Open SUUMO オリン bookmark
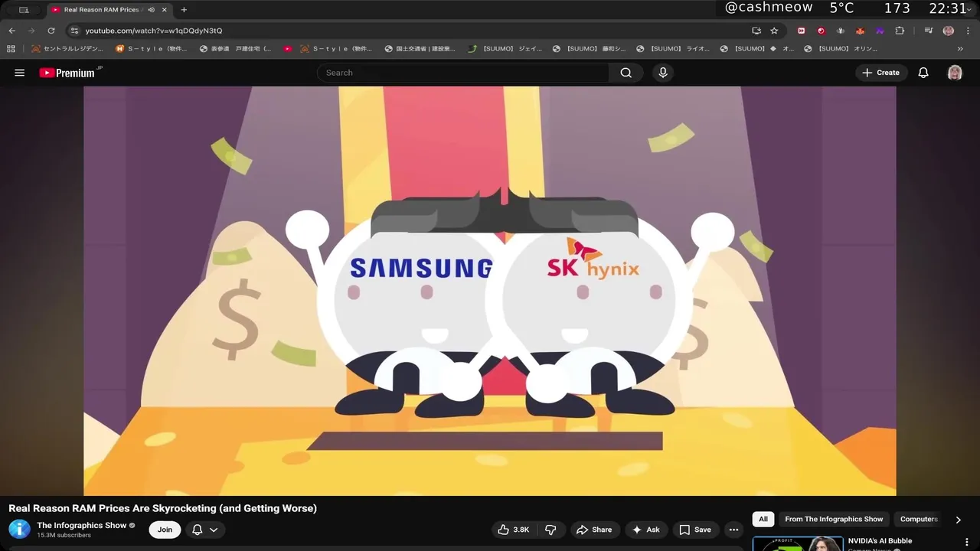 pos(841,48)
